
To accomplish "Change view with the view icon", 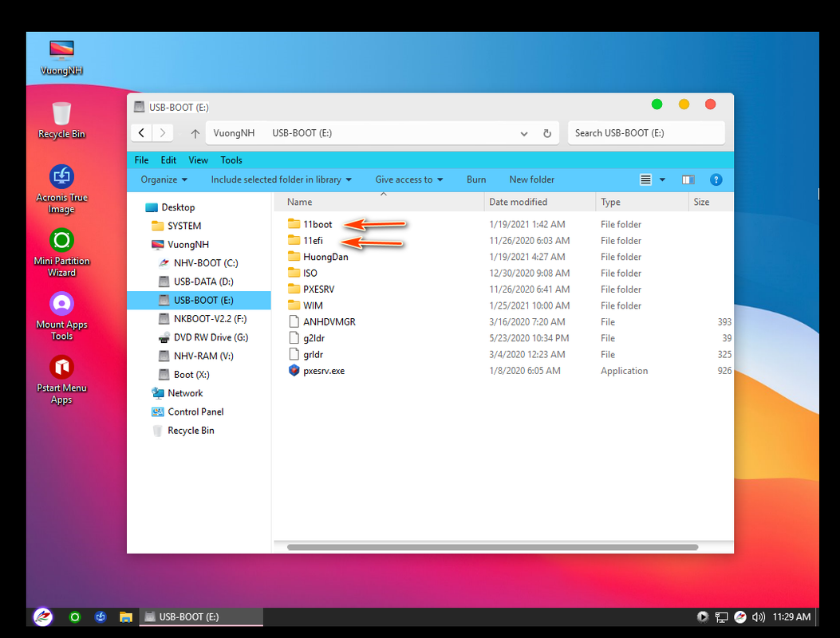I will coord(645,179).
